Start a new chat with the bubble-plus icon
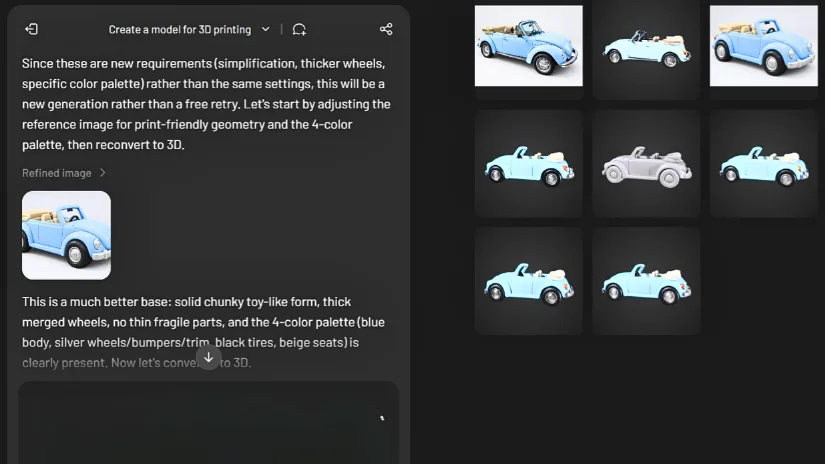The width and height of the screenshot is (825, 464). (299, 29)
